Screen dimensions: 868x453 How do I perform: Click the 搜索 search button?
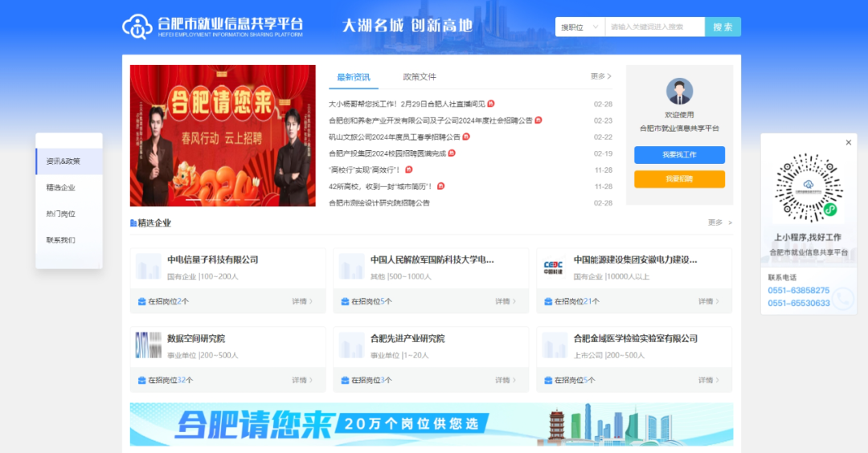coord(723,27)
